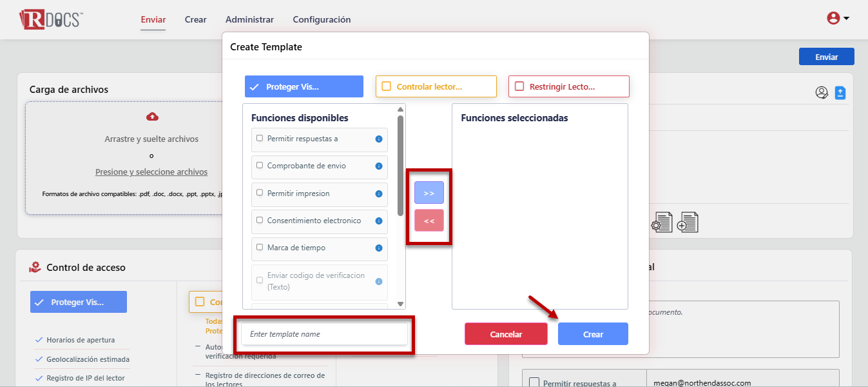This screenshot has height=387, width=868.
Task: Show info for Consentimiento electronico
Action: [379, 221]
